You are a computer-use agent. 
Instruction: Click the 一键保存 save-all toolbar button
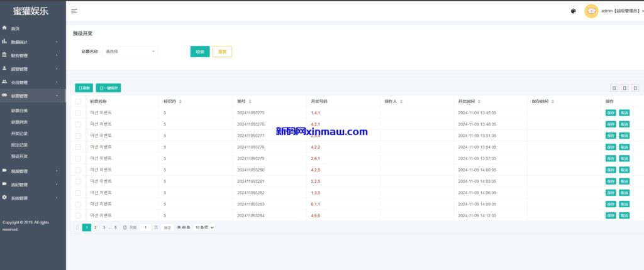click(108, 88)
